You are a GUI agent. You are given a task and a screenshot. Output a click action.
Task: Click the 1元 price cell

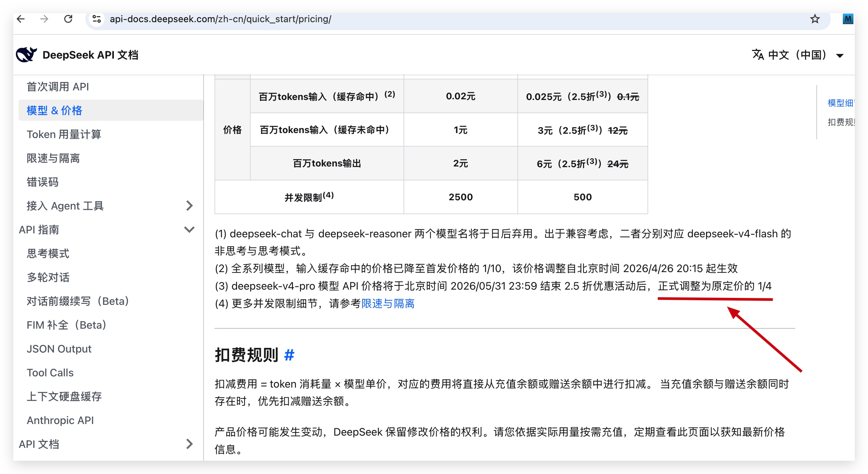[x=460, y=130]
